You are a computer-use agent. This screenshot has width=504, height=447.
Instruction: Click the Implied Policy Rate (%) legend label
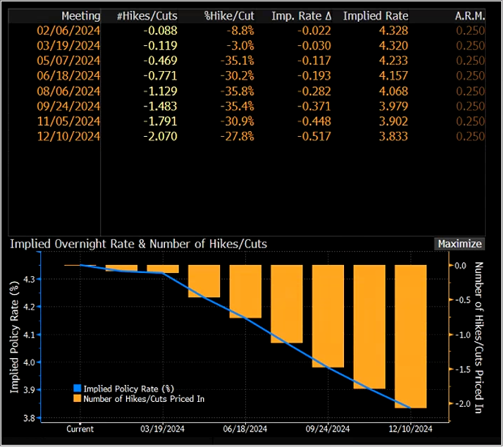(x=128, y=388)
